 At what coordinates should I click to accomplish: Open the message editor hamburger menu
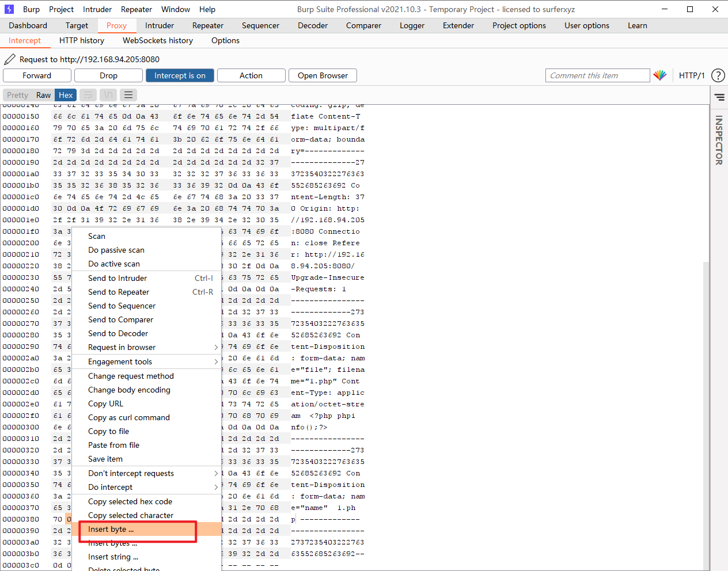coord(128,95)
